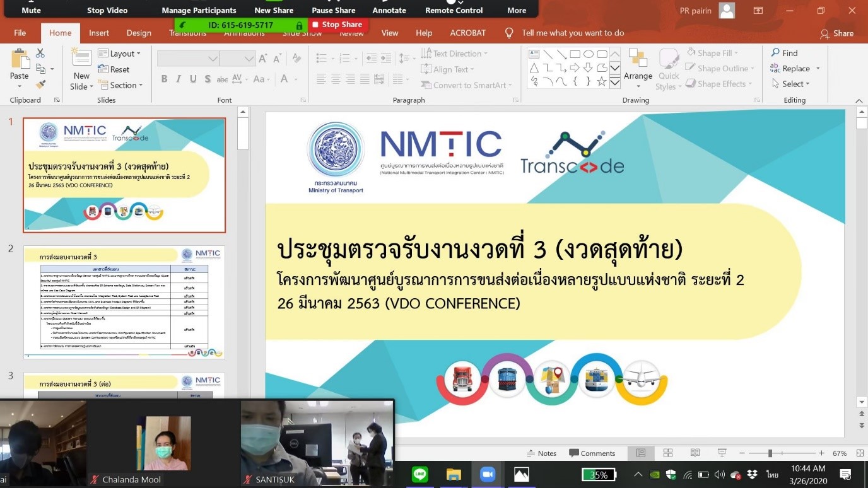Center the paragraph text
868x488 pixels.
[336, 79]
